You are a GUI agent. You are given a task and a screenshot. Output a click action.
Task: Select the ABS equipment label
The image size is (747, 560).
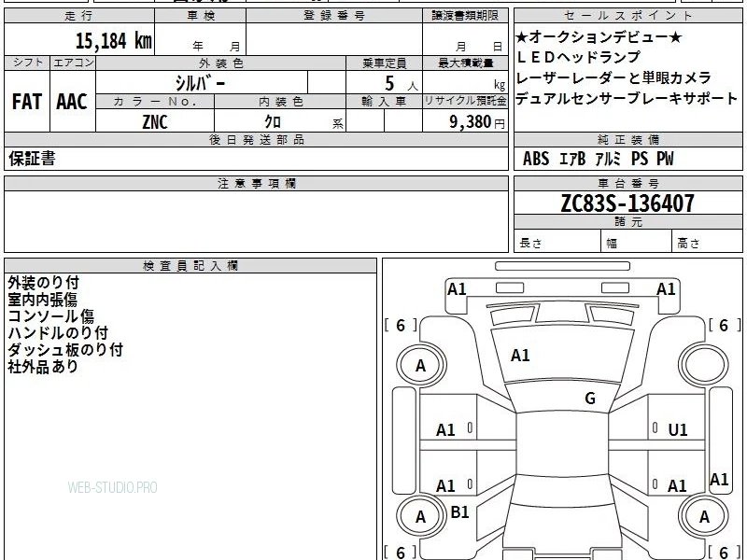(536, 159)
